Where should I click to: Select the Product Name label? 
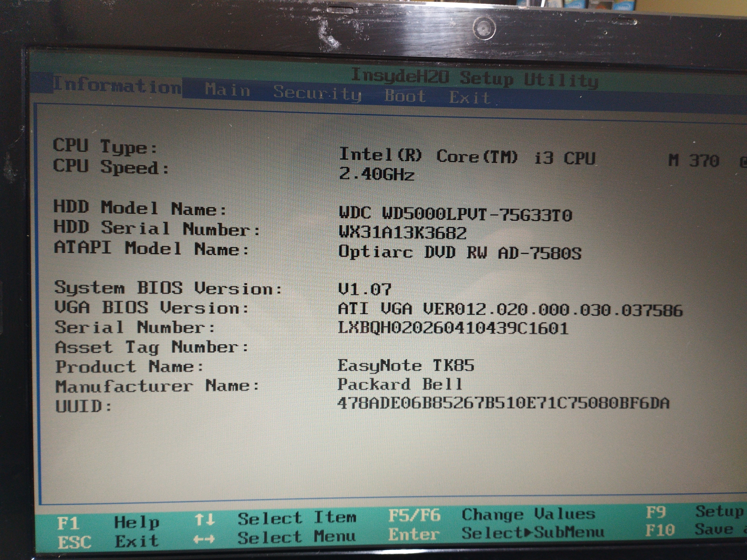coord(129,366)
